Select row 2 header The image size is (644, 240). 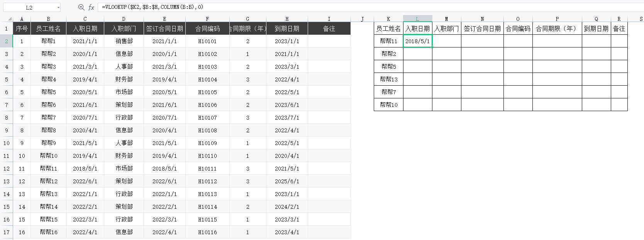(x=7, y=41)
